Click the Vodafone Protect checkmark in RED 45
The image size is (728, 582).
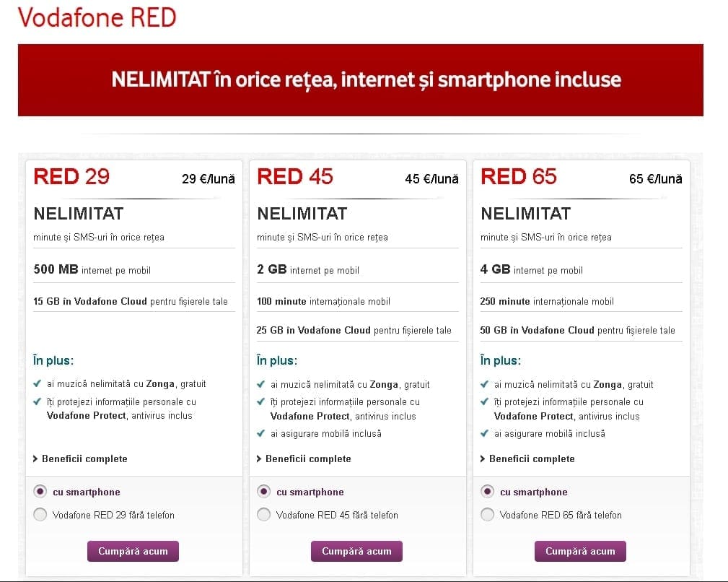(x=261, y=401)
